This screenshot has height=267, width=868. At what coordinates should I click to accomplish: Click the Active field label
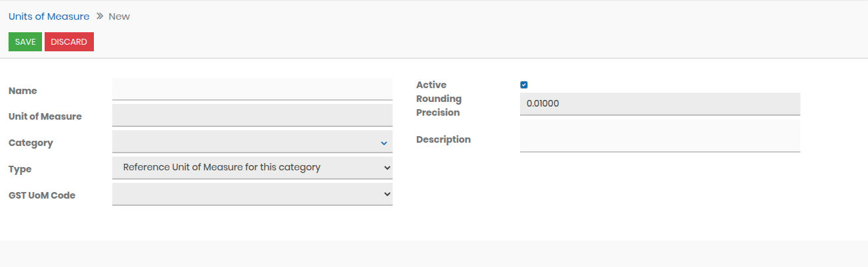[x=431, y=85]
